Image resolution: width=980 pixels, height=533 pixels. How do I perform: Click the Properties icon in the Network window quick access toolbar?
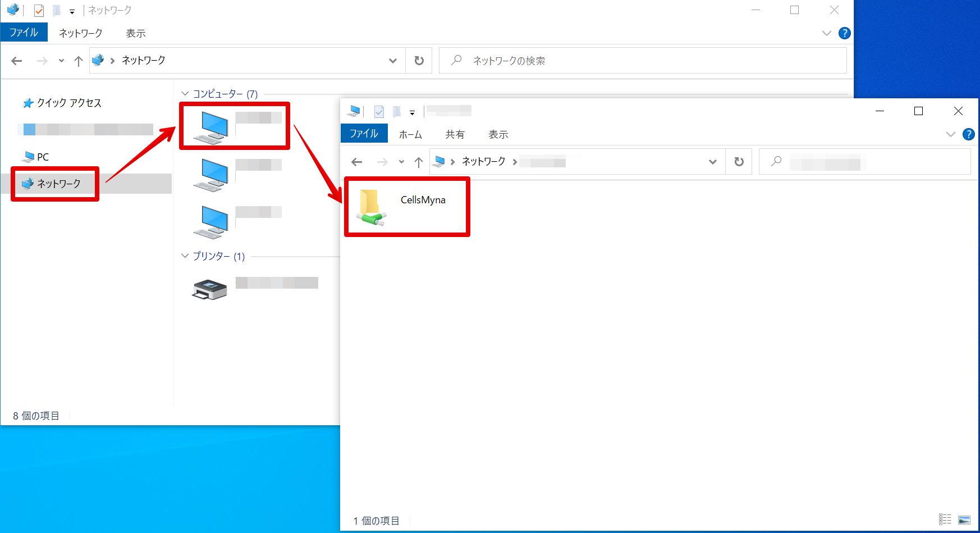point(39,11)
